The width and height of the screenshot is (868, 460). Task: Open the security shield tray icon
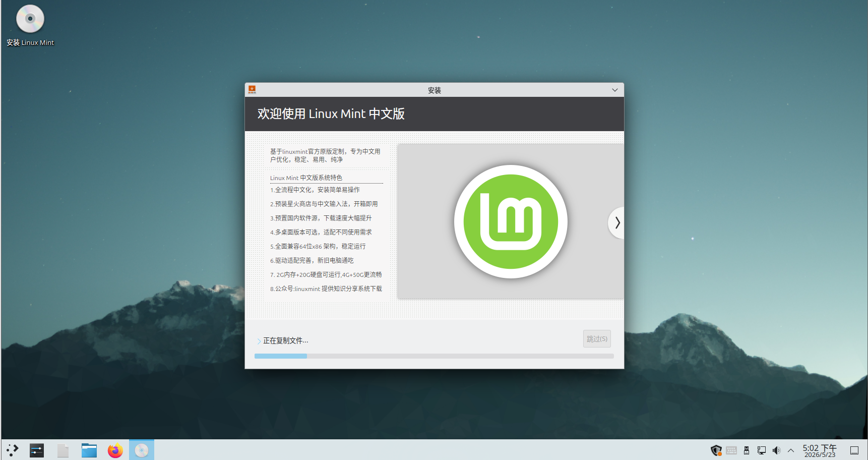(716, 450)
